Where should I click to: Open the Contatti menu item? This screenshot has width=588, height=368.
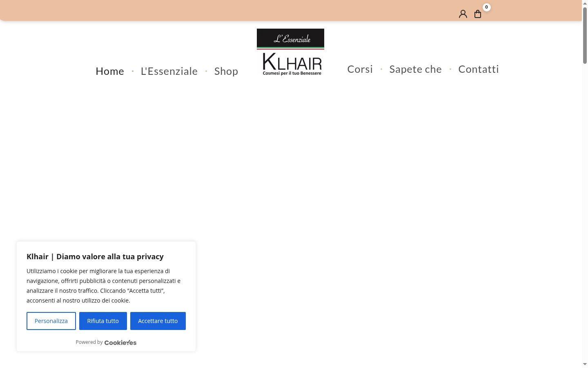[479, 69]
